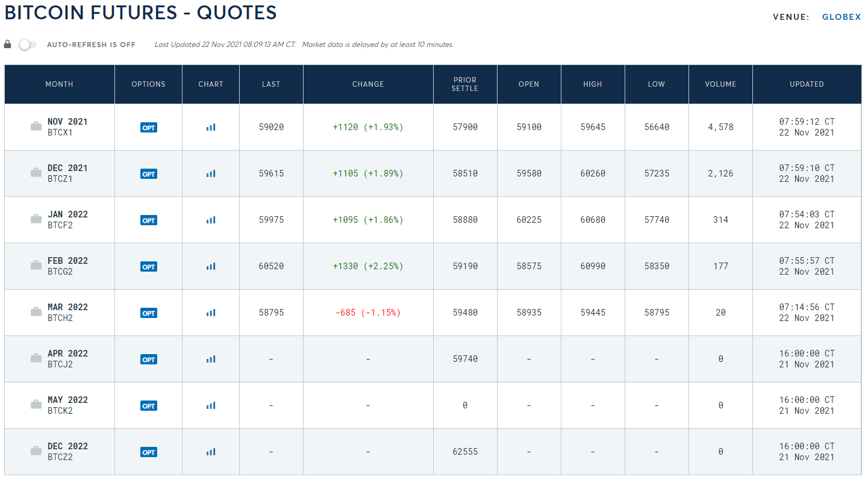Screen dimensions: 868x480
Task: Click briefcase icon for MAY 2022
Action: coord(36,404)
